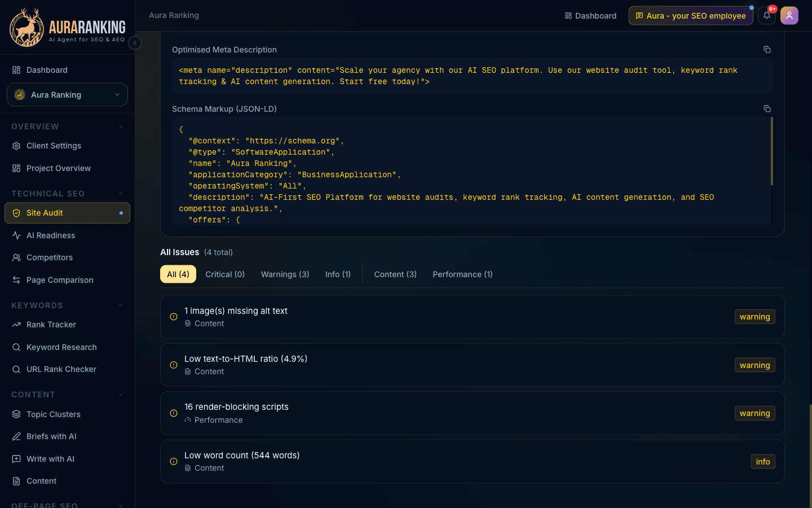Image resolution: width=812 pixels, height=508 pixels.
Task: Click the '16 render-blocking scripts' issue
Action: click(473, 413)
